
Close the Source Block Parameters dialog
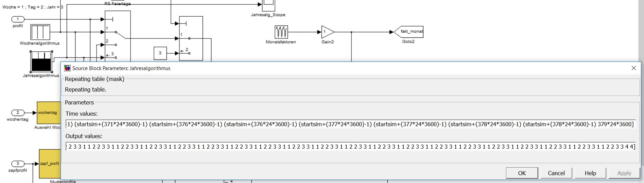click(x=633, y=68)
